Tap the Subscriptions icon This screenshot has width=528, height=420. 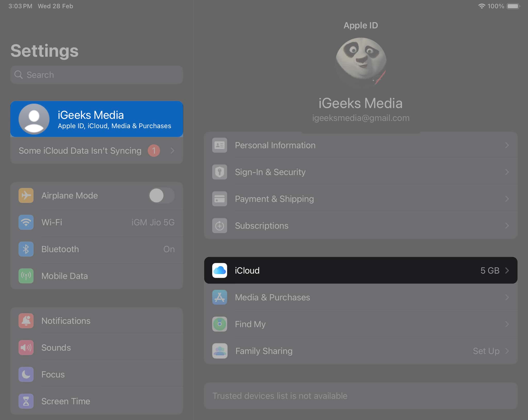tap(220, 226)
